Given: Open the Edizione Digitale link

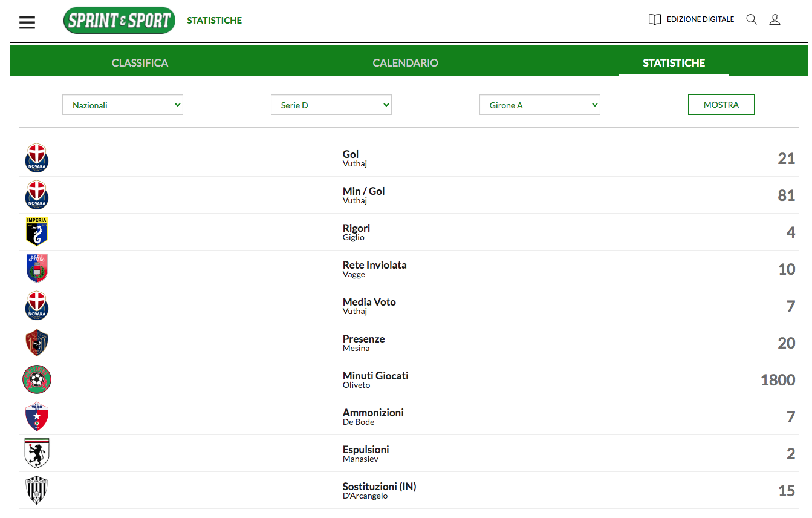Looking at the screenshot, I should (692, 19).
